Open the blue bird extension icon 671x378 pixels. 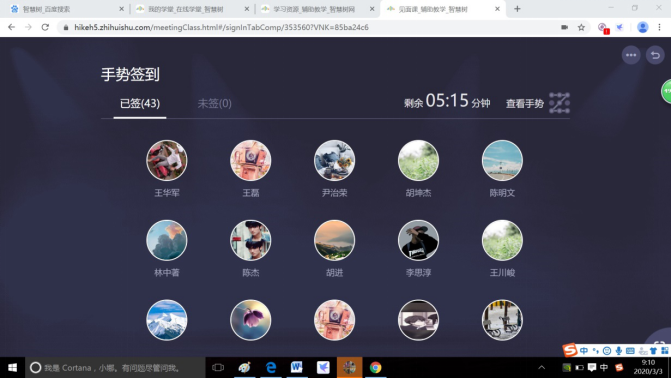coord(619,27)
